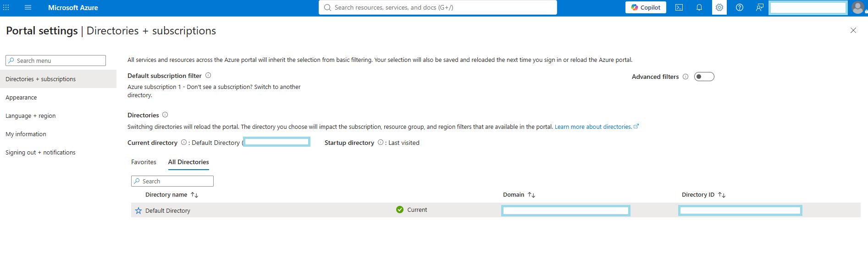
Task: Sort by Directory name column
Action: pyautogui.click(x=172, y=194)
